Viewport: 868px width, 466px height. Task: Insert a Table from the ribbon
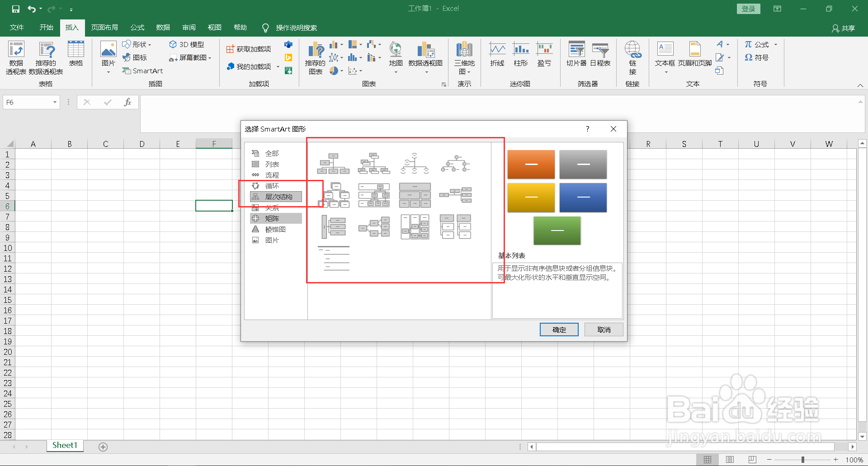click(x=76, y=54)
